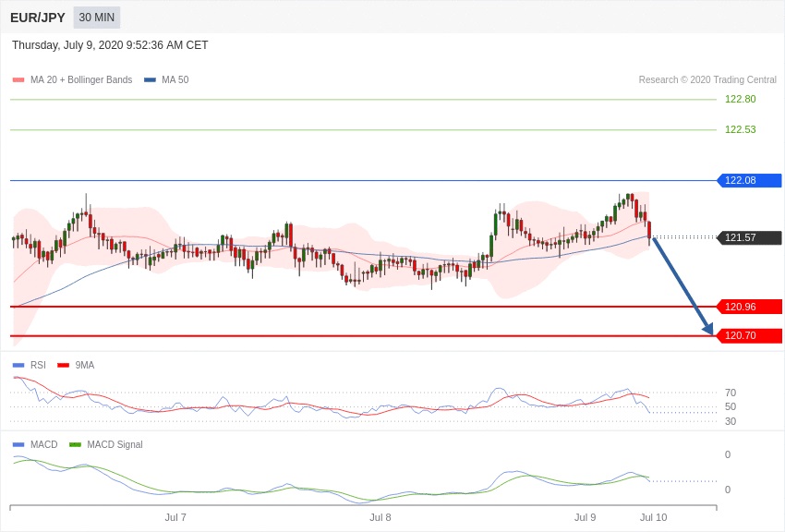
Task: Click the 122.53 resistance level label
Action: [x=740, y=129]
